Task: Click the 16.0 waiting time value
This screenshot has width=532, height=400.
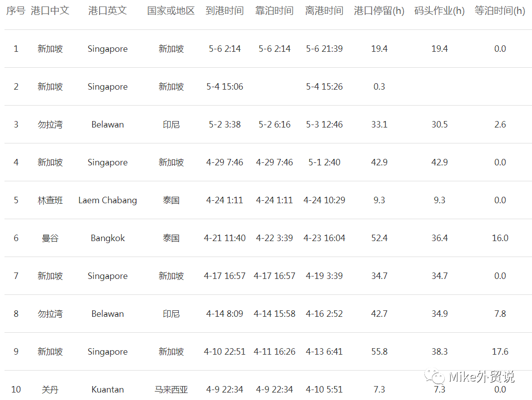Action: [500, 238]
